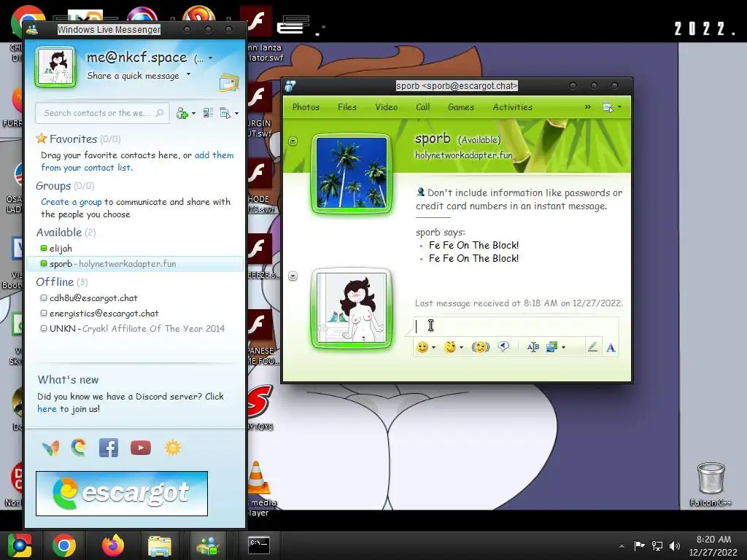Collapse the Offline group header
Screen dimensions: 747x560
click(62, 282)
